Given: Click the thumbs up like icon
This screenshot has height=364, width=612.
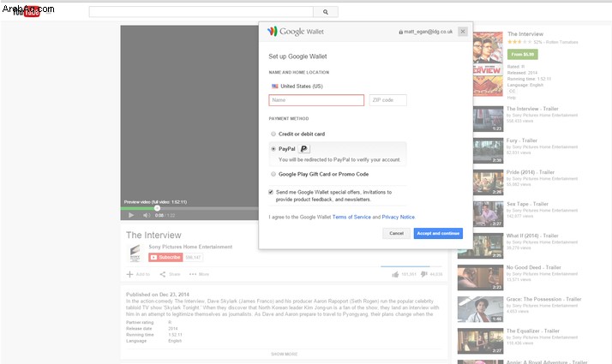Looking at the screenshot, I should tap(395, 274).
